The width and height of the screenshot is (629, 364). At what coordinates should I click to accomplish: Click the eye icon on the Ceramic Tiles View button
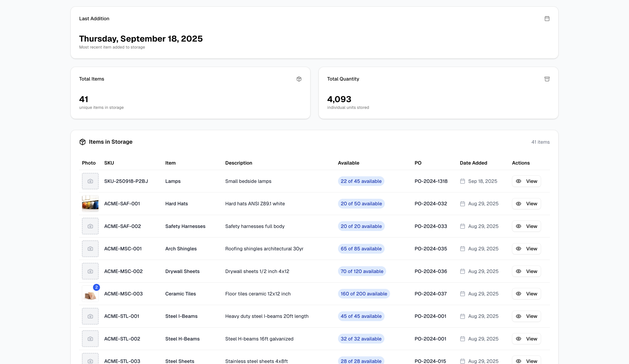click(x=518, y=294)
